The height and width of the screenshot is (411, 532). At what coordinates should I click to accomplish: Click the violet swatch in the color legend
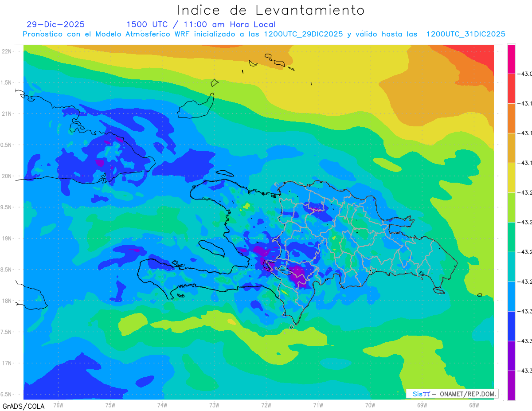coord(511,356)
